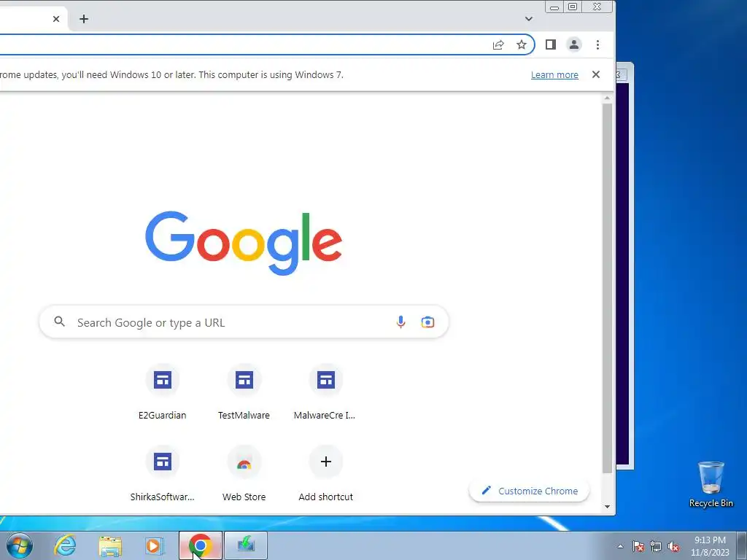747x560 pixels.
Task: Click the Customize Chrome button
Action: [x=530, y=491]
